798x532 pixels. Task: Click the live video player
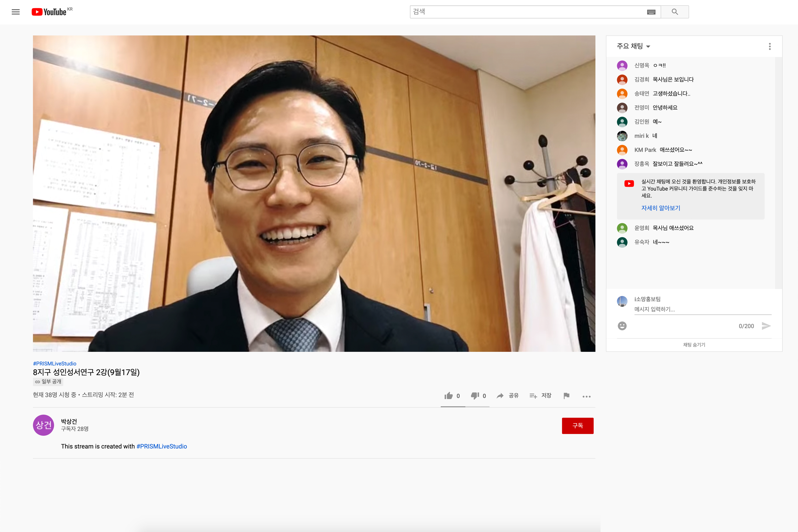(314, 193)
